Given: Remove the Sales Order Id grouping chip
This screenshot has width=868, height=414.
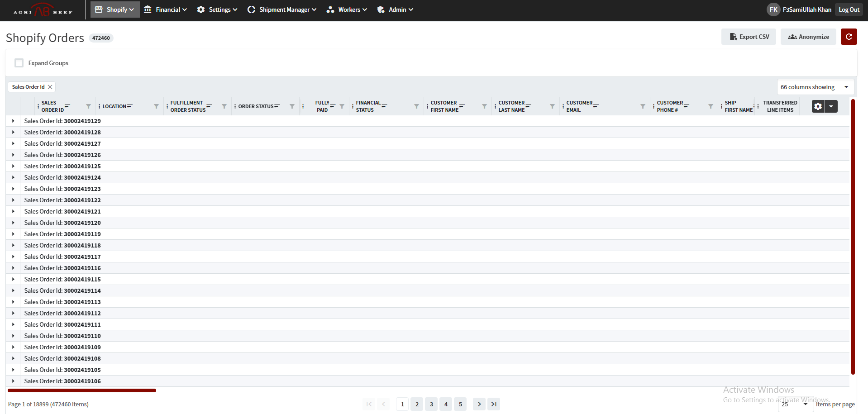Looking at the screenshot, I should [50, 87].
